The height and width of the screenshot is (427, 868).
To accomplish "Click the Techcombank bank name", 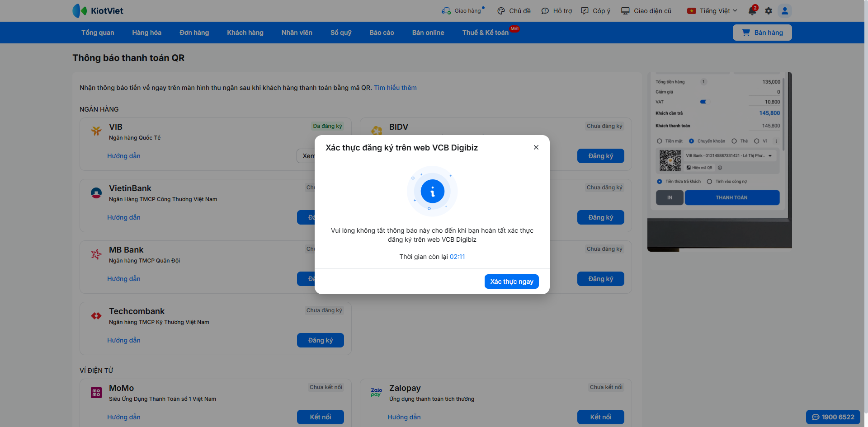I will tap(137, 311).
